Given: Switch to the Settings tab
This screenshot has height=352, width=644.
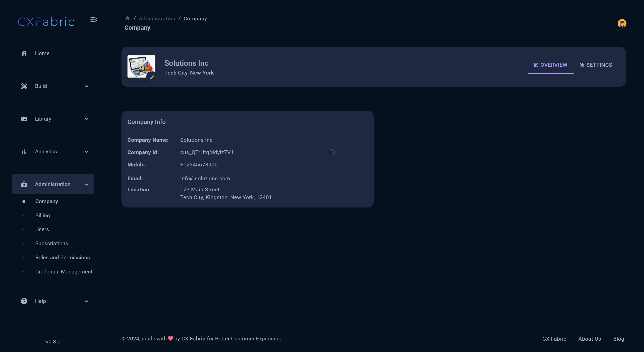Looking at the screenshot, I should [596, 65].
